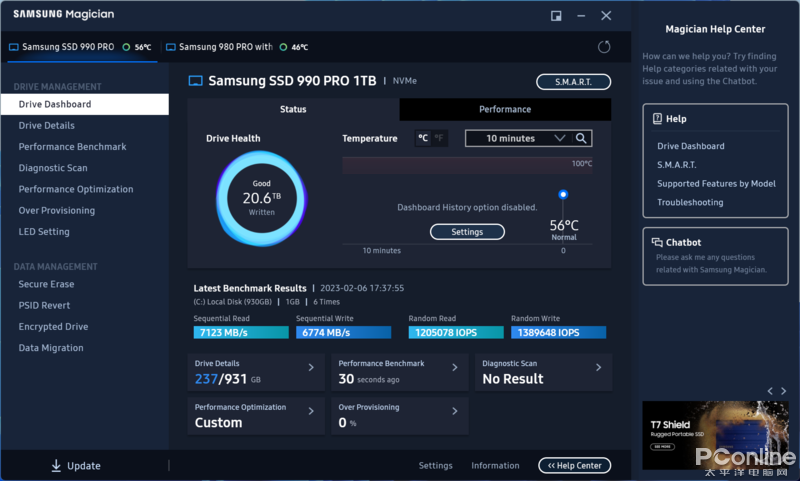Switch to the Performance tab

505,109
